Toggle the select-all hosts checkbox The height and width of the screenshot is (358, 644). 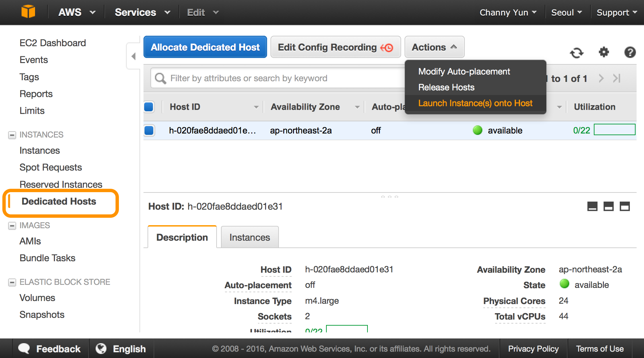(149, 107)
